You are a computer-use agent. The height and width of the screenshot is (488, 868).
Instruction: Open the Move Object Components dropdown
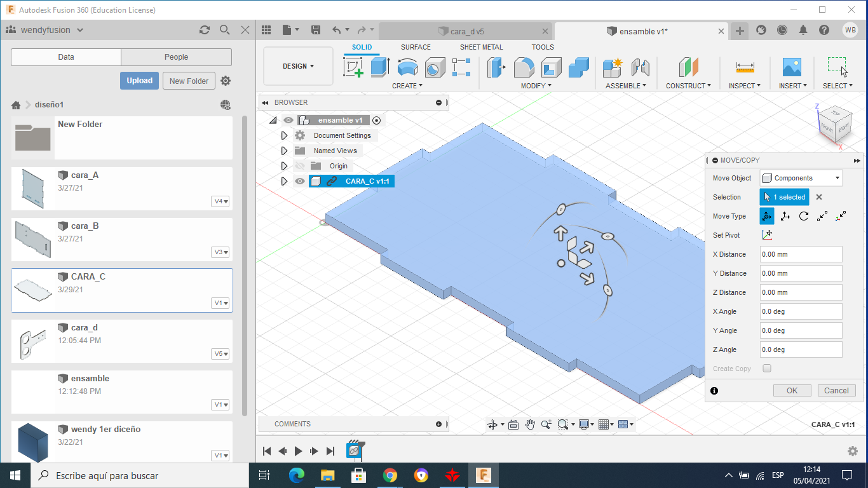[801, 178]
